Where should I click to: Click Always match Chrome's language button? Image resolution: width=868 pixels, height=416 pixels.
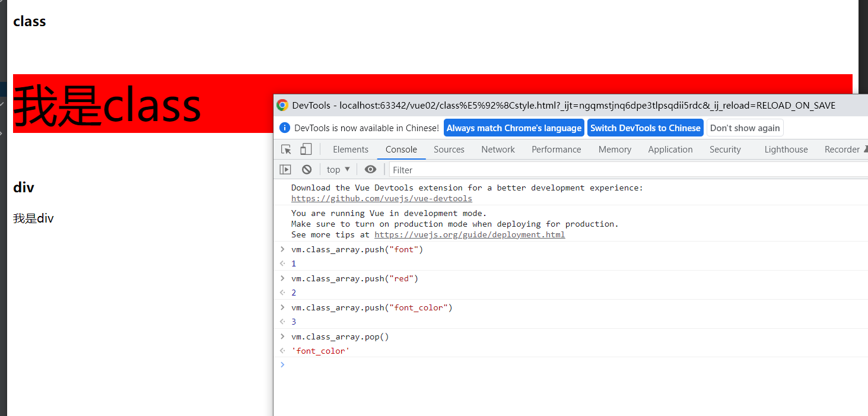pos(514,128)
